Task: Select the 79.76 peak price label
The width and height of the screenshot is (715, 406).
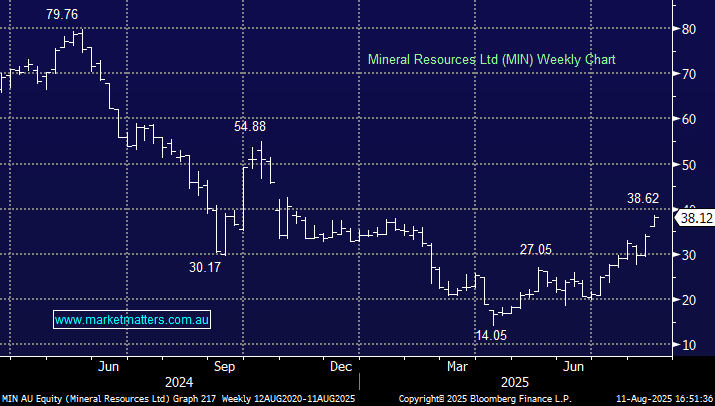Action: pos(62,15)
